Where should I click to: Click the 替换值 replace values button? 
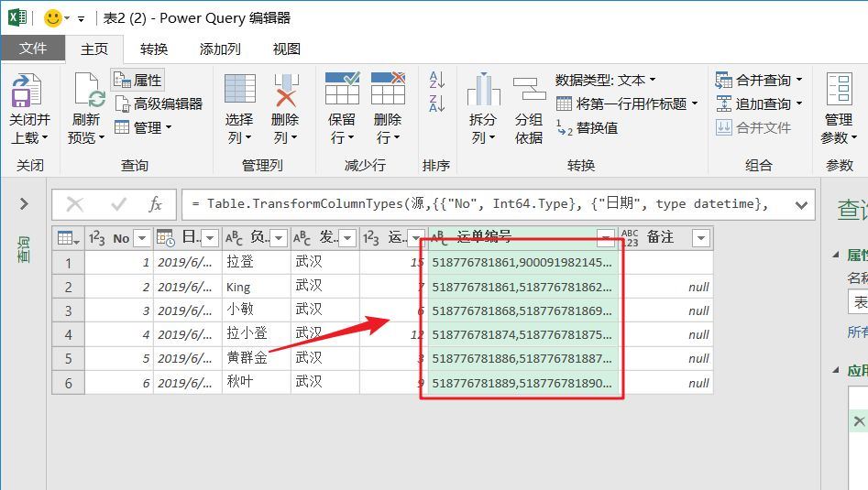pos(587,128)
